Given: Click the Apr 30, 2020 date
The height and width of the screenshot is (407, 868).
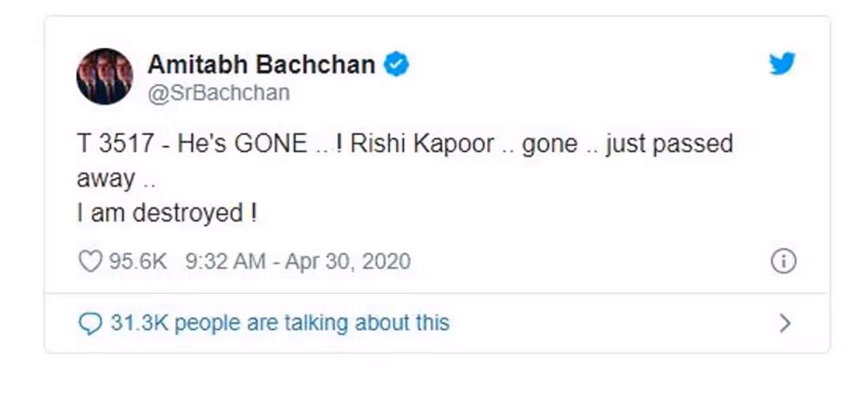Looking at the screenshot, I should tap(347, 262).
